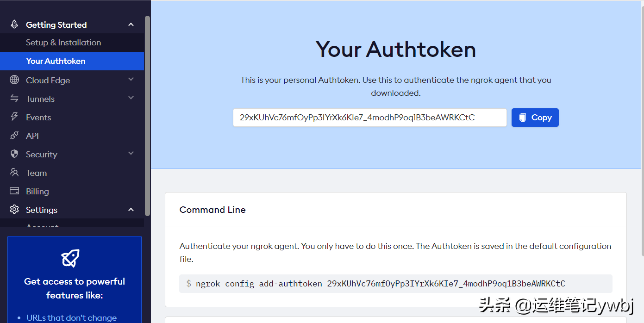Screen dimensions: 644x323
Task: Click the API plug icon
Action: point(14,136)
